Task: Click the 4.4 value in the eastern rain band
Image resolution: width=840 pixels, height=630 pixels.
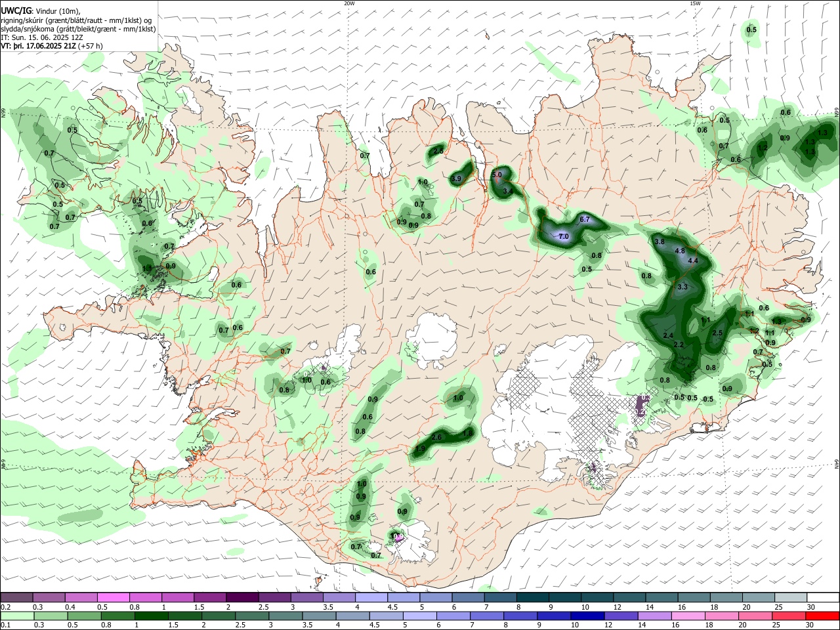Action: pos(692,261)
